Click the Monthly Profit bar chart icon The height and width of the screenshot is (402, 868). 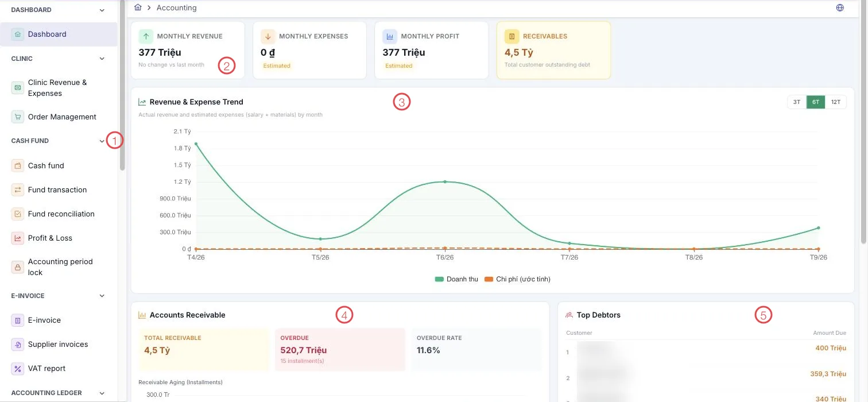click(390, 36)
